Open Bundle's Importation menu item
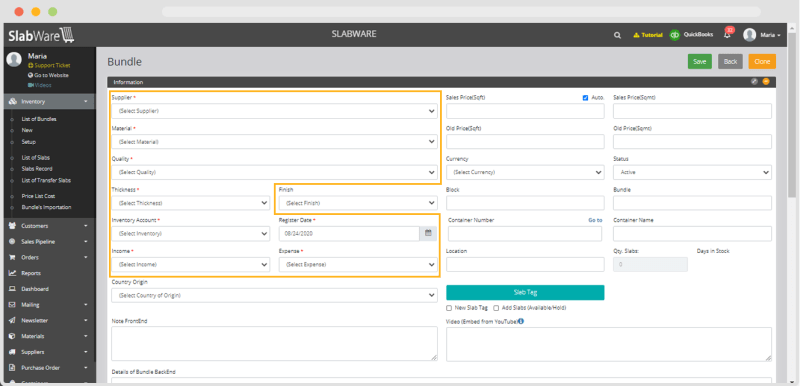 pos(46,208)
